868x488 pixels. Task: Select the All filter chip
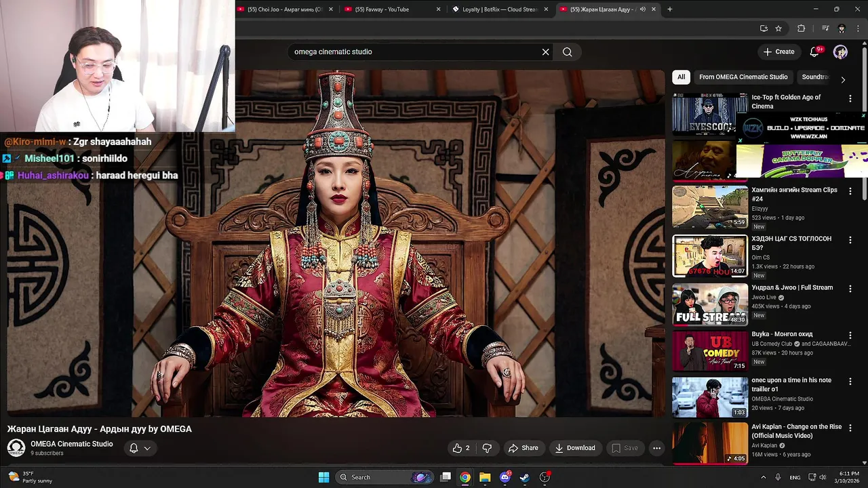(x=681, y=77)
